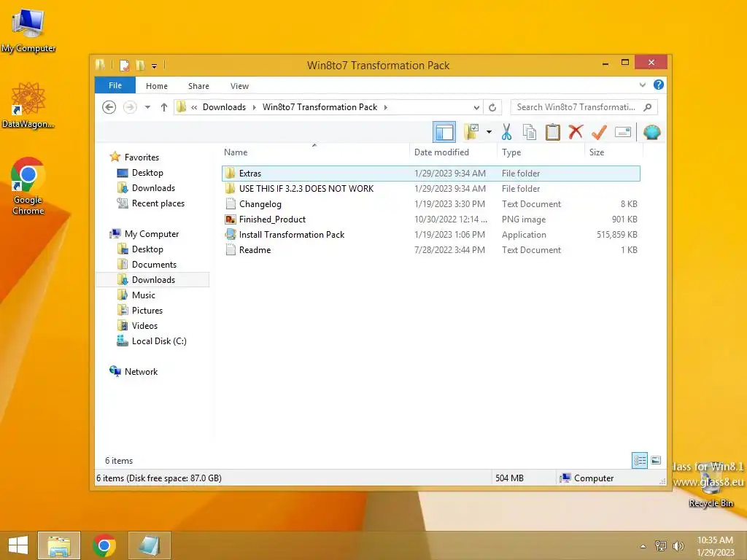
Task: Open recent locations dropdown arrow
Action: click(147, 107)
